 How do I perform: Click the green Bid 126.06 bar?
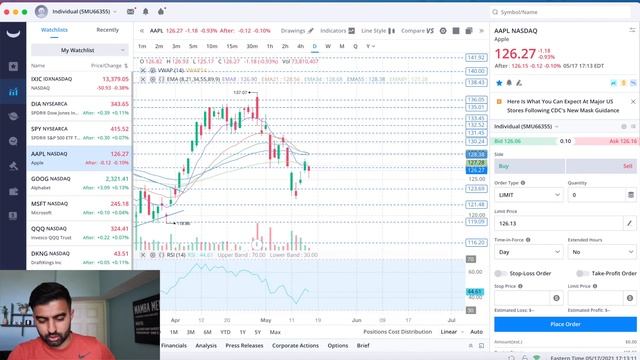pos(525,141)
